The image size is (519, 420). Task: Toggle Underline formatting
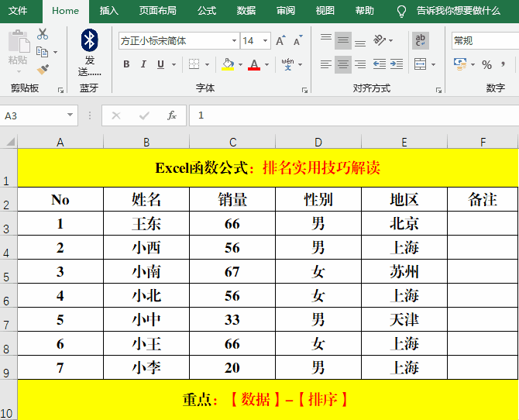tap(160, 64)
